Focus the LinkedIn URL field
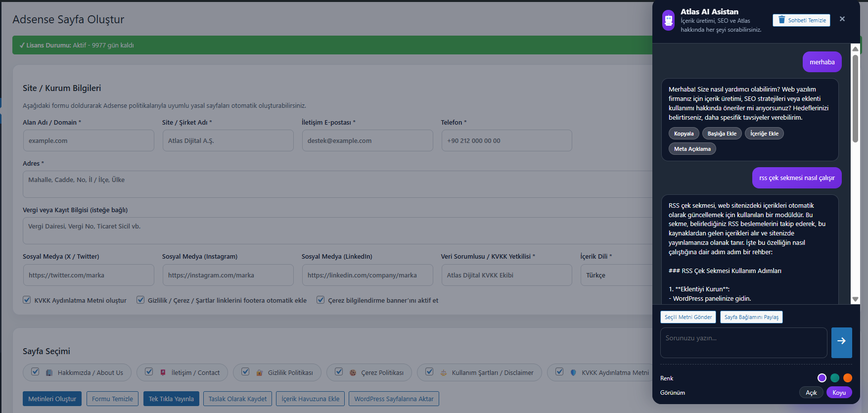The image size is (868, 413). [x=367, y=275]
